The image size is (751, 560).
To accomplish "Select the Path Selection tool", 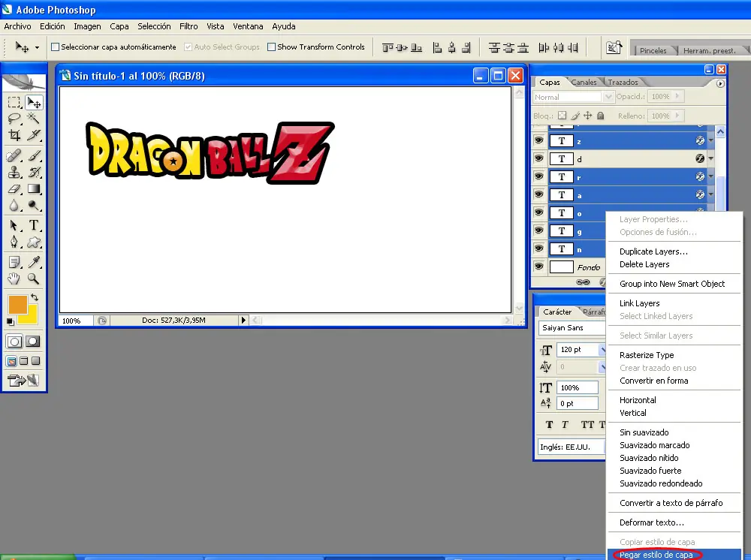I will pos(14,225).
